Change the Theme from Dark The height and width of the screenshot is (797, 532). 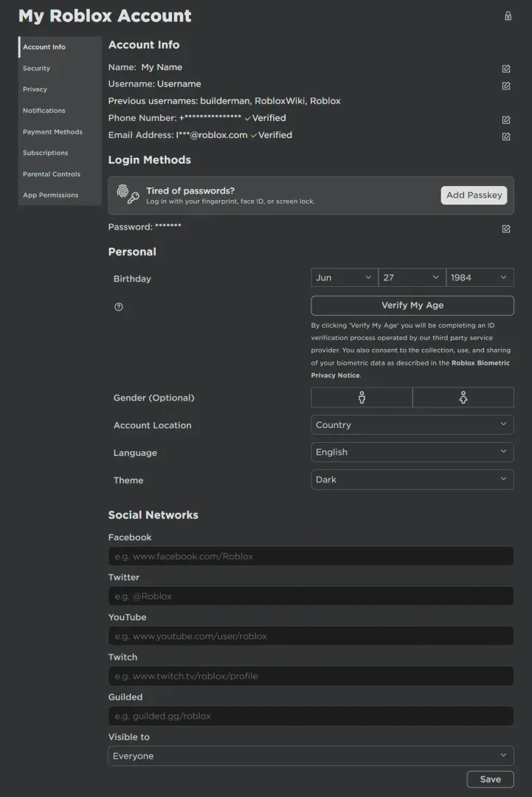[412, 480]
